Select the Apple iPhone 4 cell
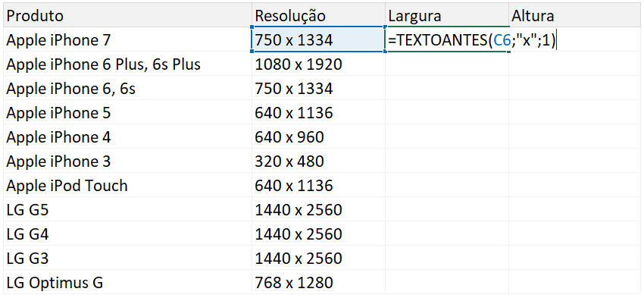This screenshot has width=644, height=298. [x=128, y=137]
